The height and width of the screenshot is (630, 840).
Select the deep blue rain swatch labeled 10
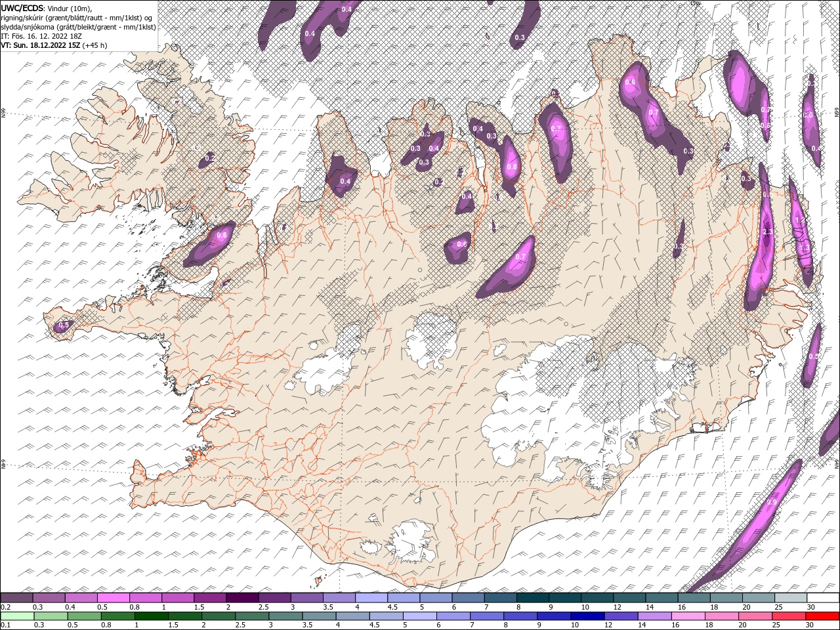coord(587,616)
